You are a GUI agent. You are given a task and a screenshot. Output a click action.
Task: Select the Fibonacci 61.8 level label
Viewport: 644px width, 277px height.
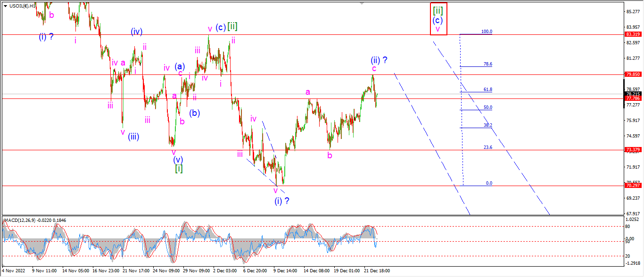487,90
